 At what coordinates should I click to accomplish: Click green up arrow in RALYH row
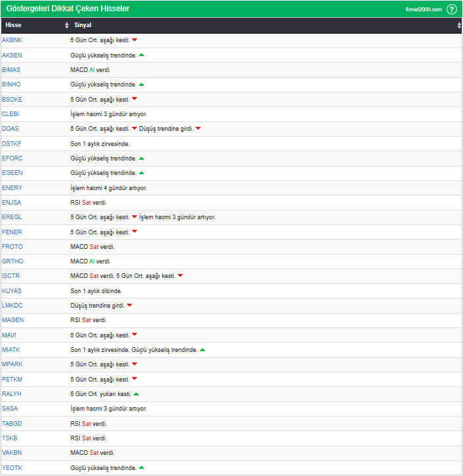[137, 393]
